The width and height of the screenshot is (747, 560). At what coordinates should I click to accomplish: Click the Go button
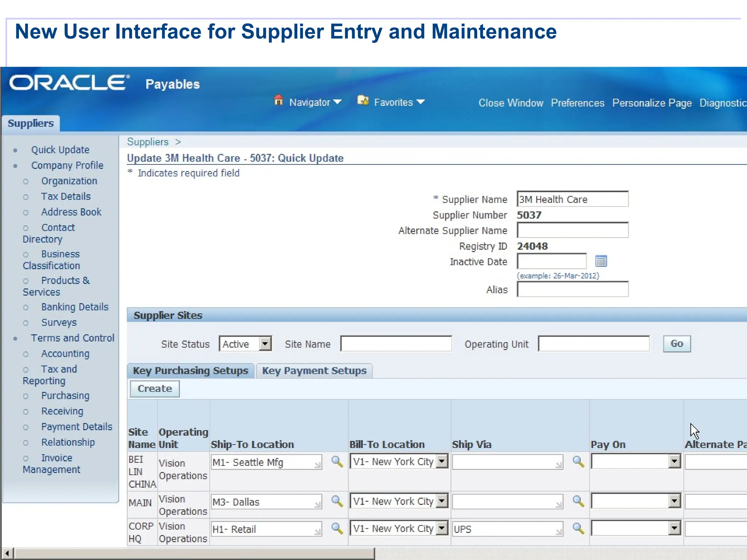677,343
